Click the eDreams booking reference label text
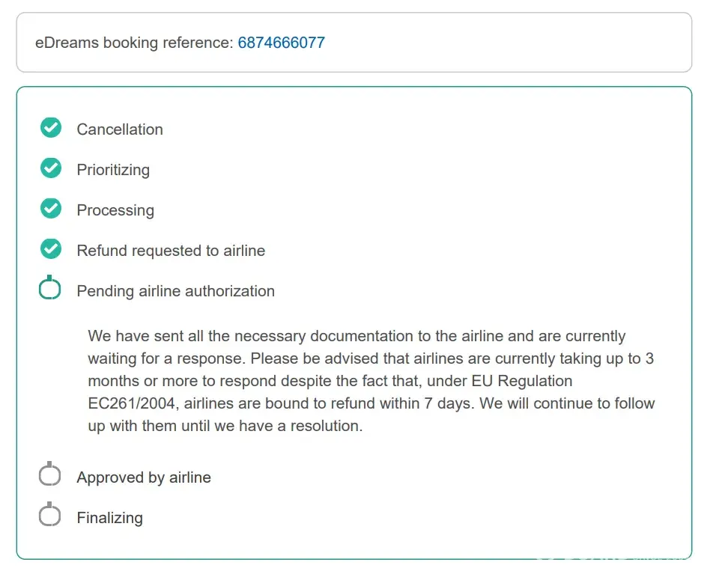Image resolution: width=728 pixels, height=577 pixels. pos(134,43)
